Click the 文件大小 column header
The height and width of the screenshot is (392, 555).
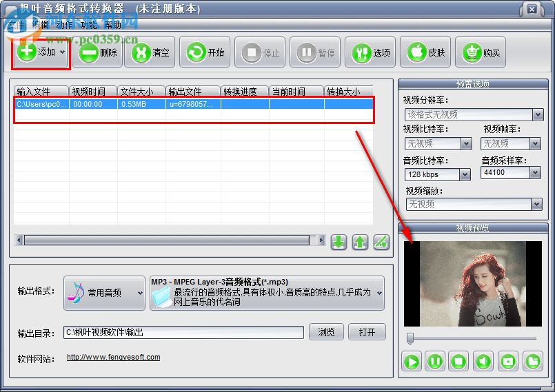coord(141,91)
